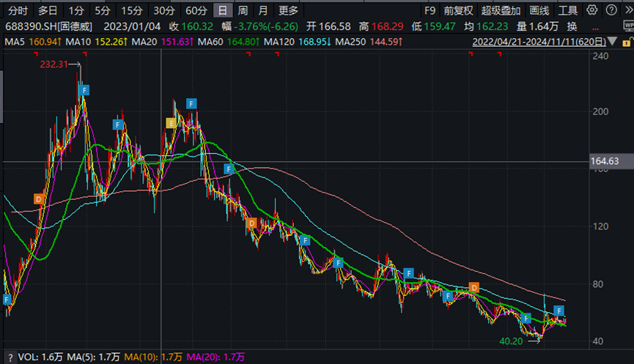Open the 超级叠加 overlay menu
Image resolution: width=634 pixels, height=364 pixels.
pos(501,10)
